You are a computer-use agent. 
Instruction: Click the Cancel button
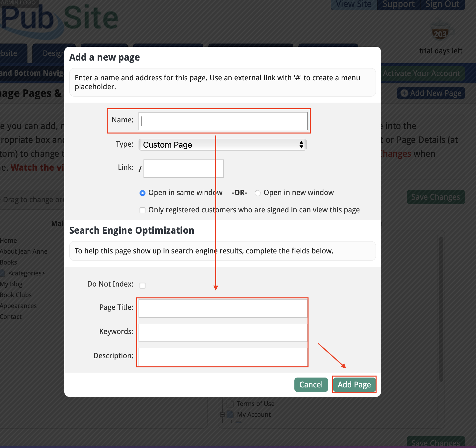pos(311,384)
